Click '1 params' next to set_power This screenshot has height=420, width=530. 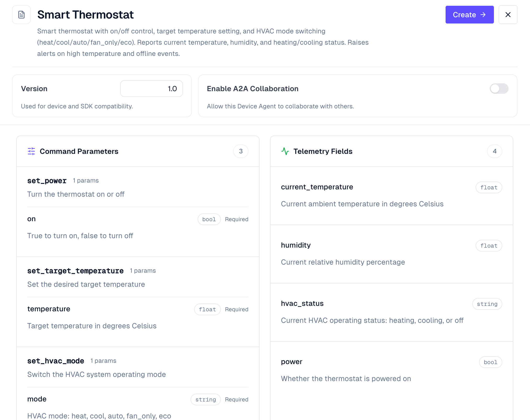[86, 180]
